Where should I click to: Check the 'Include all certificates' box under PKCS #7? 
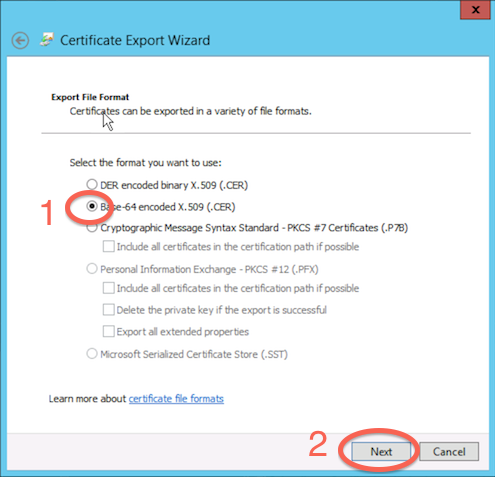[108, 247]
